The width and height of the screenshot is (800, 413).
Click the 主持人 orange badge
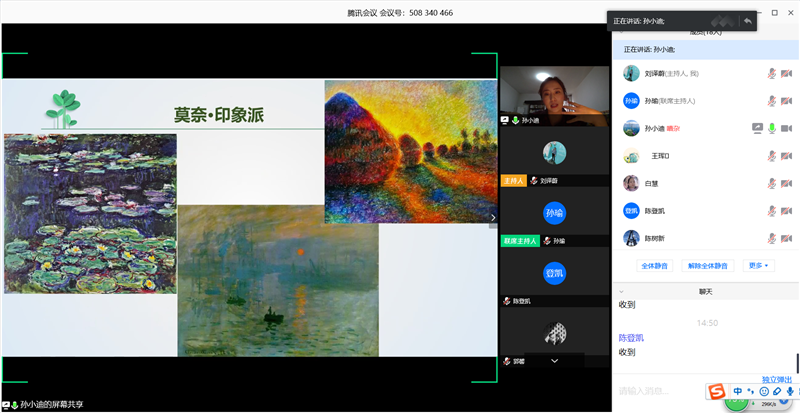pyautogui.click(x=514, y=181)
